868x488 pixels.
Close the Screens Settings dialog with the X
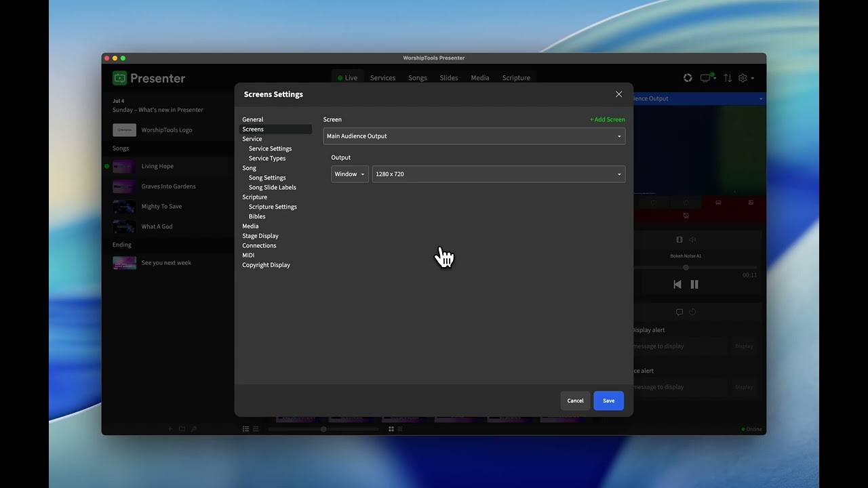(x=618, y=94)
